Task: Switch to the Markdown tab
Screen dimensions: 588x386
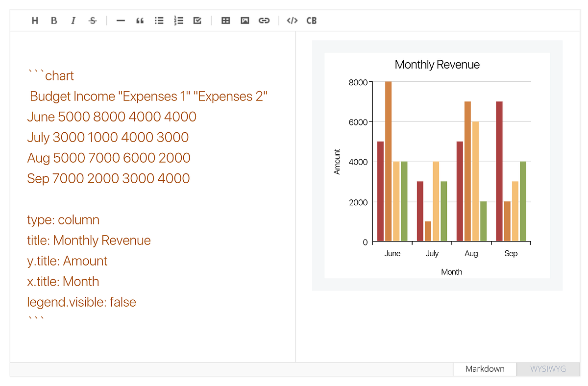Action: pos(485,369)
